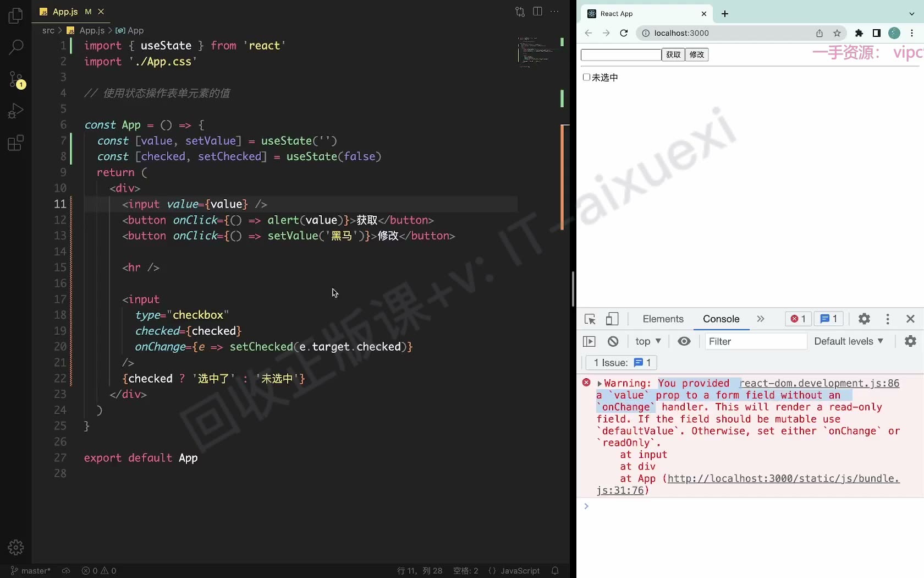
Task: Show more DevTools tabs chevron
Action: [x=761, y=319]
